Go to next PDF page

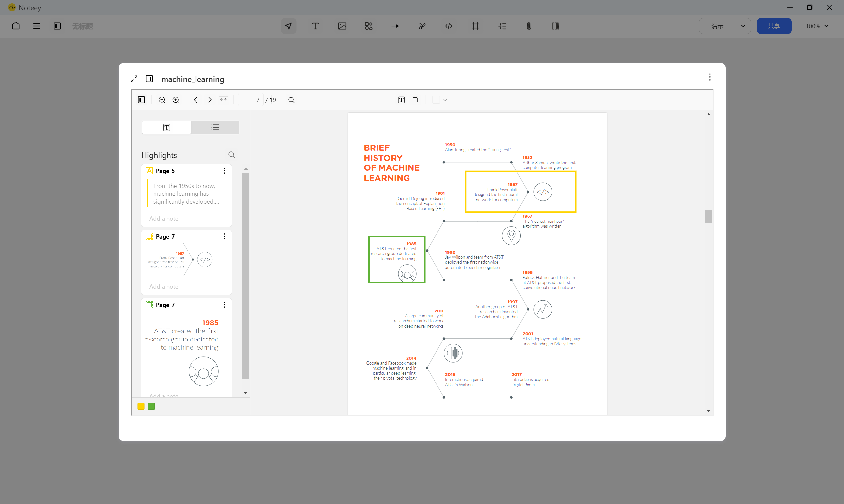(210, 100)
